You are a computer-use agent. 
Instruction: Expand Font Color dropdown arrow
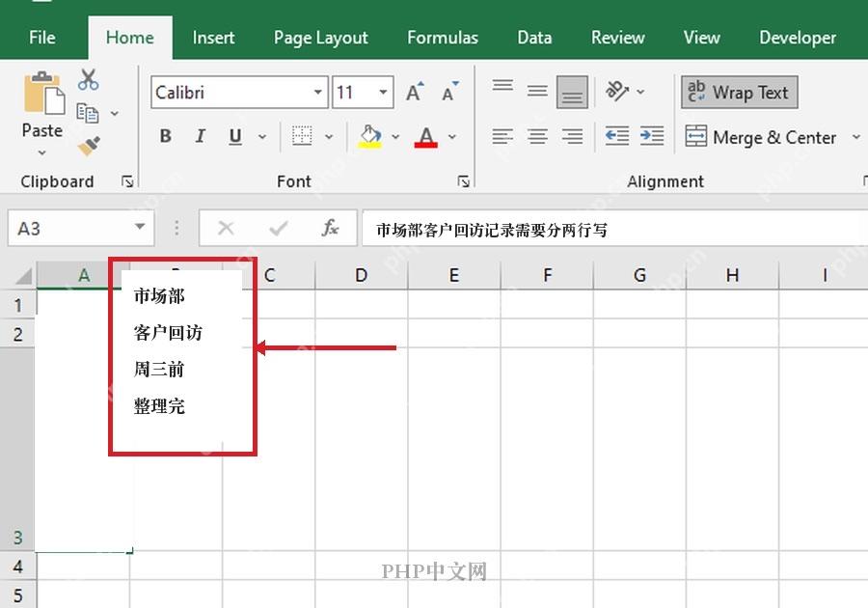click(x=452, y=137)
